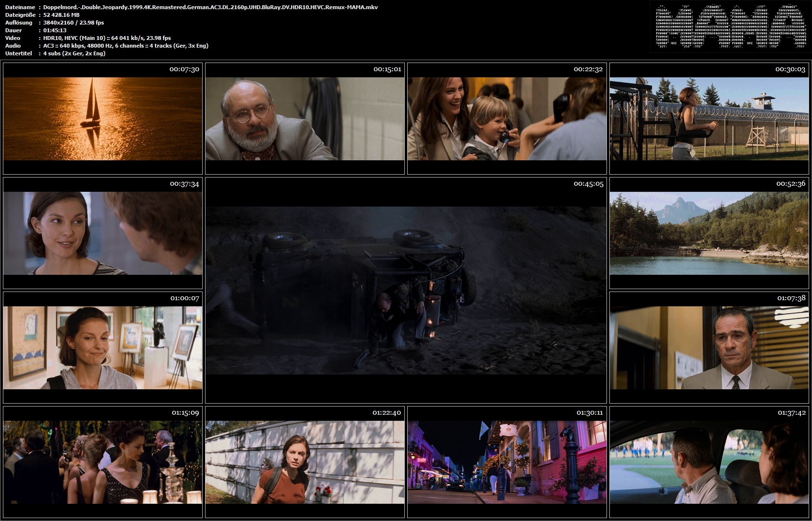Image resolution: width=812 pixels, height=521 pixels.
Task: Click the 01:22:40 timestamp label
Action: 387,413
